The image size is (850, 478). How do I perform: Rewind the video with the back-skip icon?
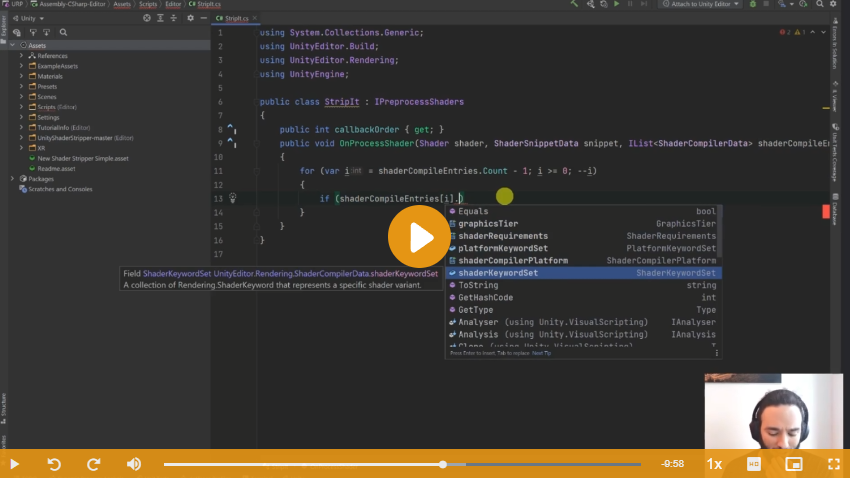tap(54, 464)
